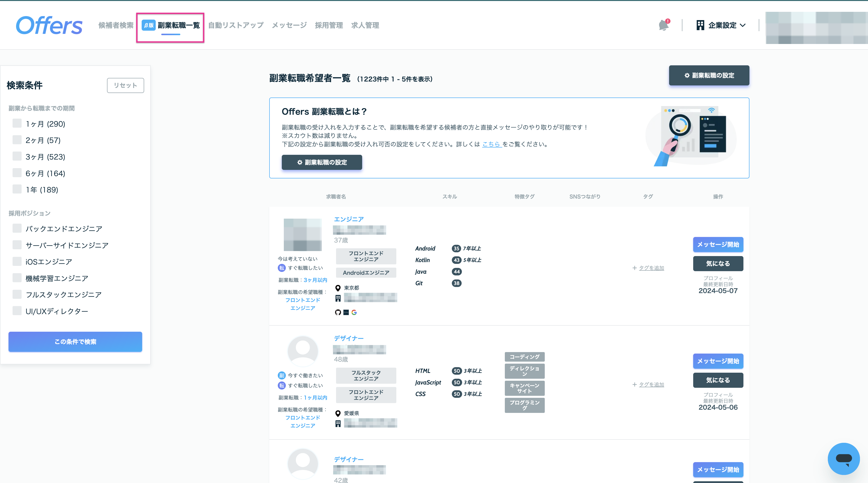Open the 48歳 デザイナー profile title link
868x483 pixels.
(x=349, y=338)
